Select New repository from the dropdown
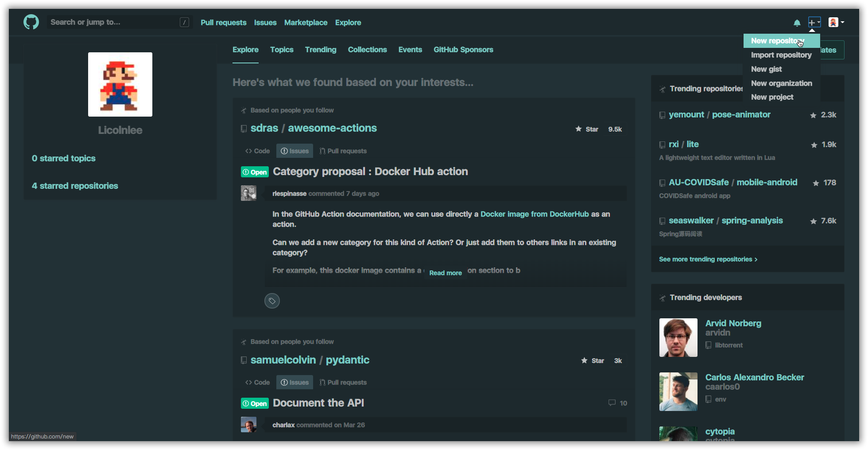868x450 pixels. point(781,41)
